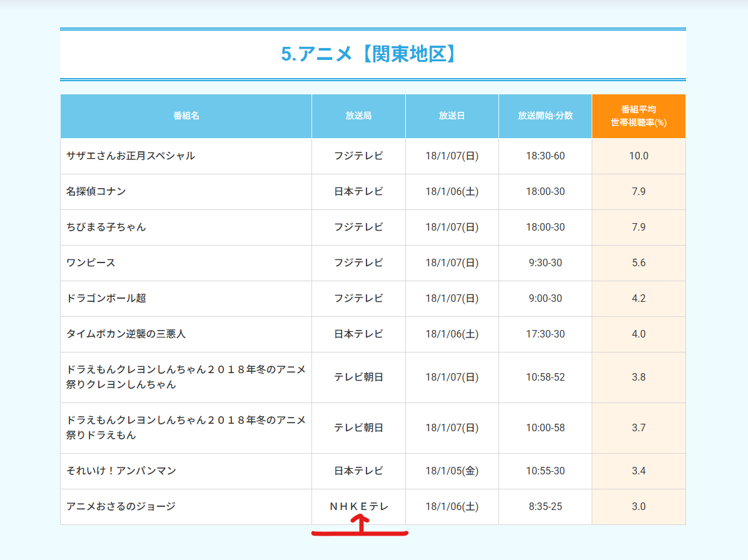The width and height of the screenshot is (748, 560).
Task: Click the date 18/1/06(土) in おさるのジョージ row
Action: 452,506
